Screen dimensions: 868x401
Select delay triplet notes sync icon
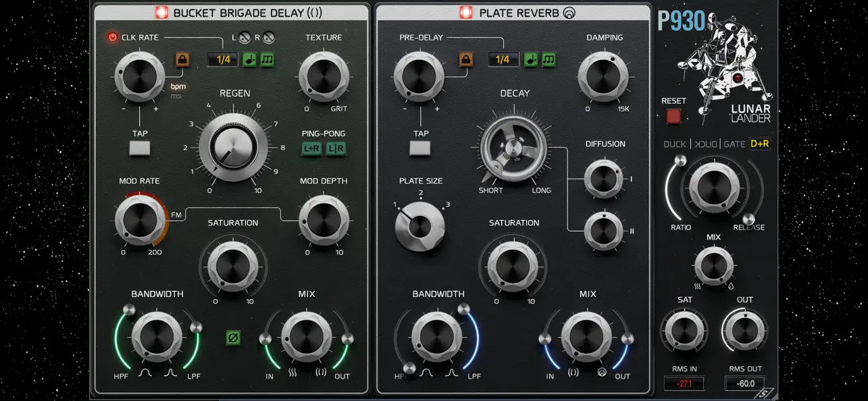[267, 59]
